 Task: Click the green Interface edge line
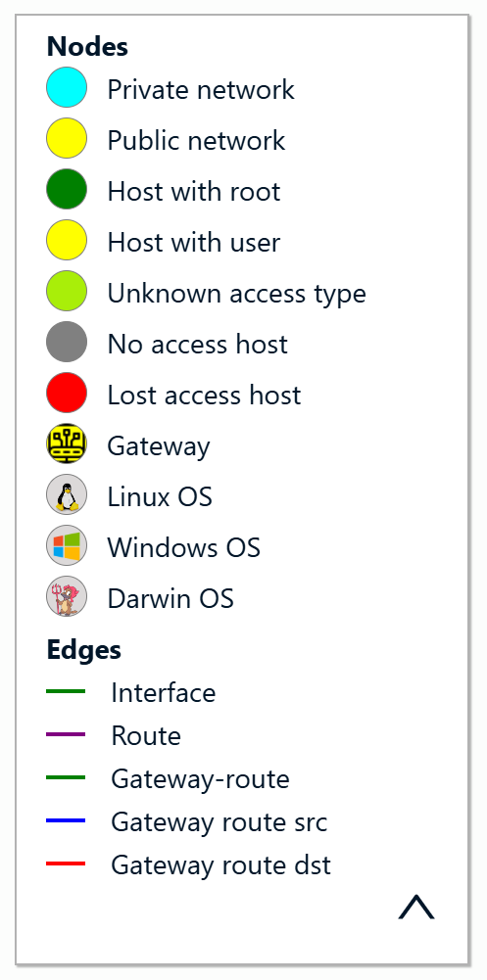66,691
